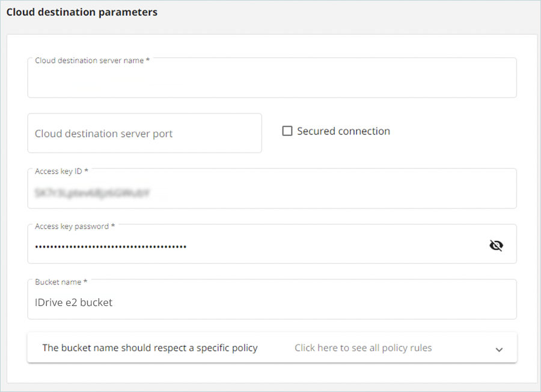541x392 pixels.
Task: Click the Secured connection label text
Action: coord(343,131)
